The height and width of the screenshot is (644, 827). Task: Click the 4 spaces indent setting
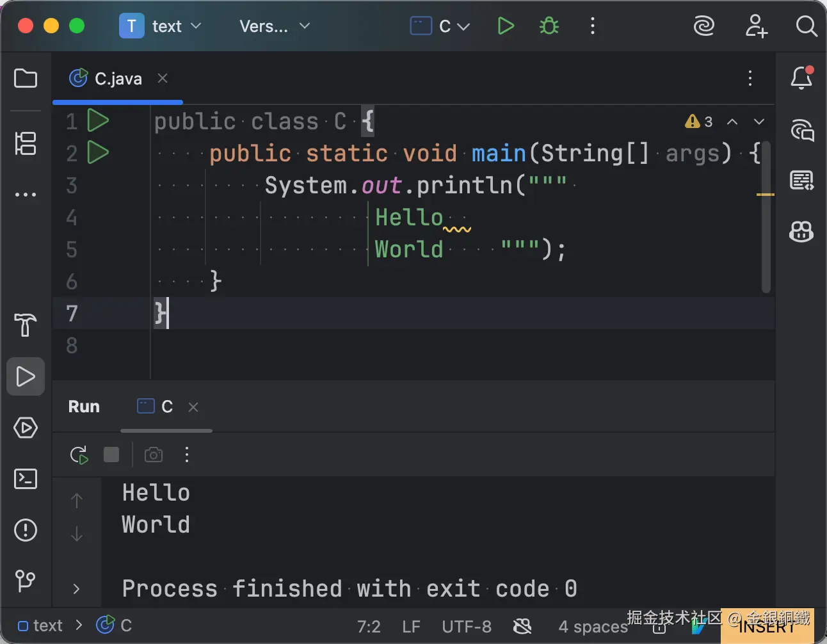(x=593, y=626)
